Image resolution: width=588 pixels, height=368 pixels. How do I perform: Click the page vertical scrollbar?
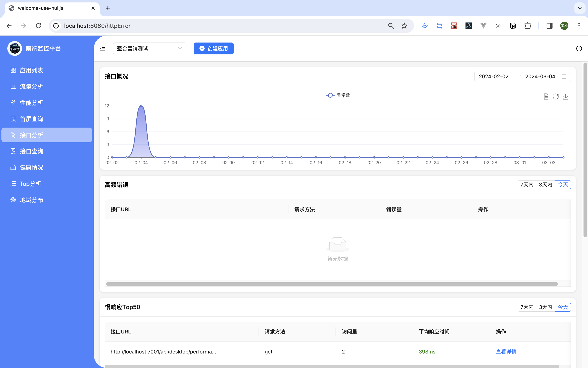pos(585,150)
